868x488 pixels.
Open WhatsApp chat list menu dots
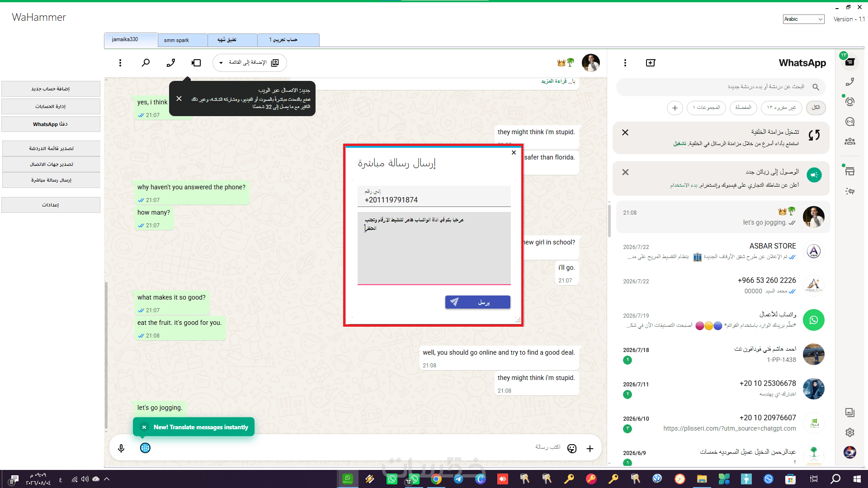[625, 63]
